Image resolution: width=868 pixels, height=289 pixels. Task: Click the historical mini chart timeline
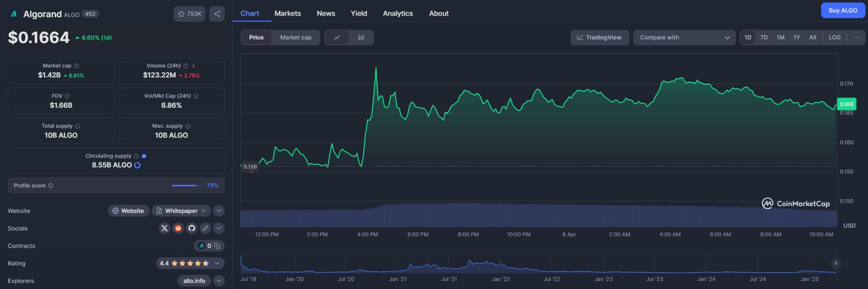tap(538, 264)
